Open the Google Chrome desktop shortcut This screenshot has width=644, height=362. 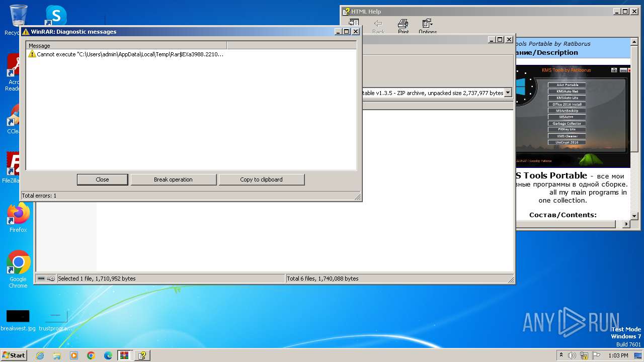click(18, 269)
